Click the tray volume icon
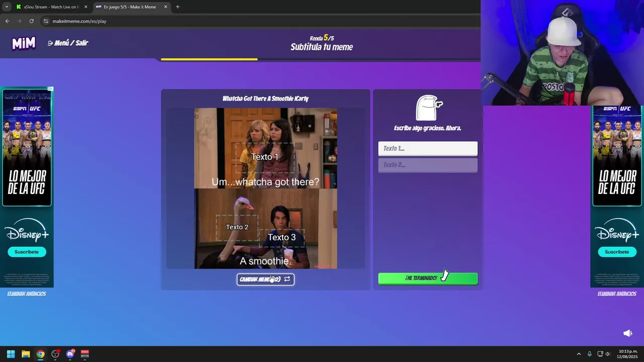This screenshot has height=362, width=644. 608,354
